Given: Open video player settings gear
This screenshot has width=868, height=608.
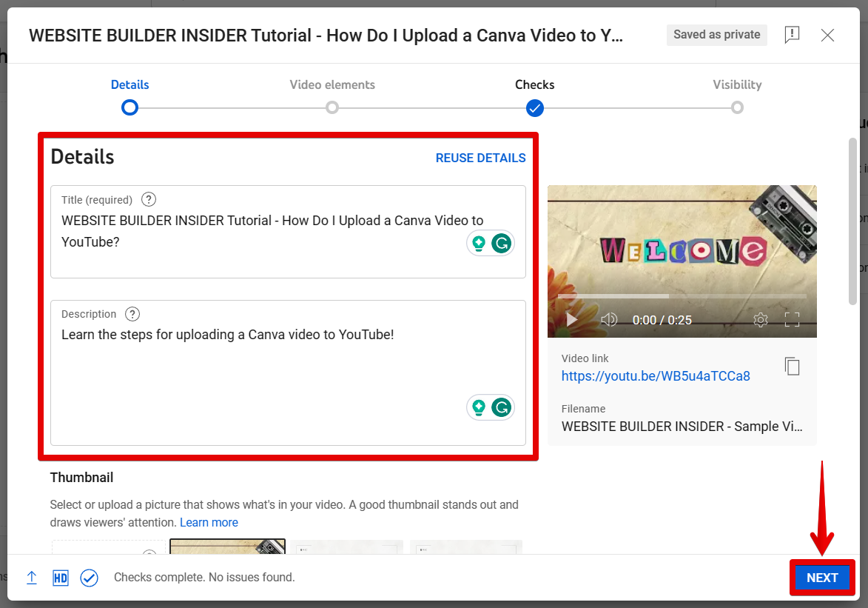Looking at the screenshot, I should click(x=760, y=320).
